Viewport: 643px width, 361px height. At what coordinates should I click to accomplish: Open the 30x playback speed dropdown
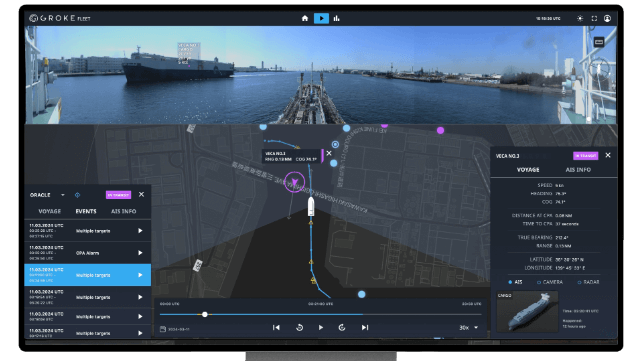469,327
